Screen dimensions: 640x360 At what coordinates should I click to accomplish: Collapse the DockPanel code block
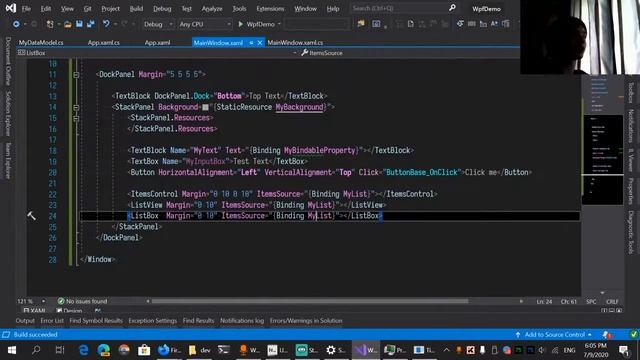(76, 75)
